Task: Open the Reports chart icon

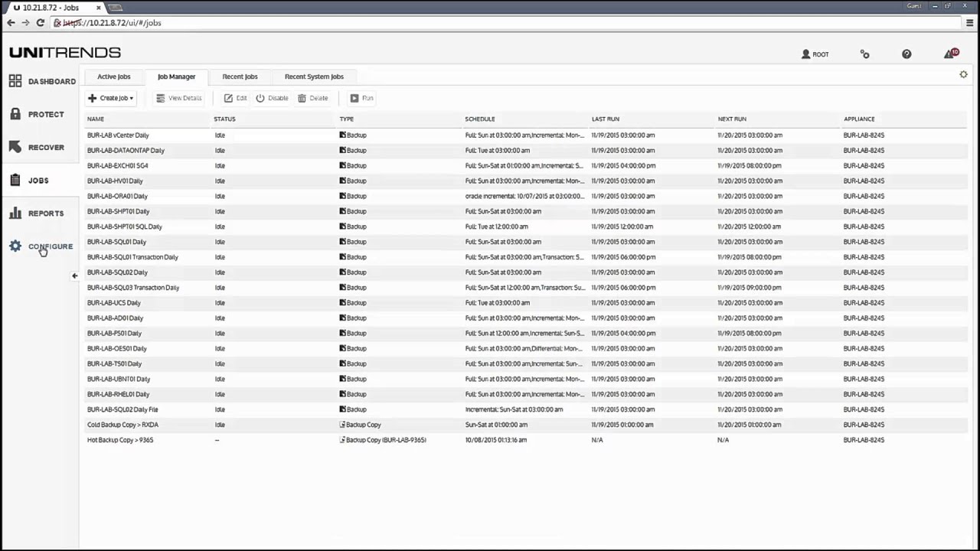Action: [15, 213]
